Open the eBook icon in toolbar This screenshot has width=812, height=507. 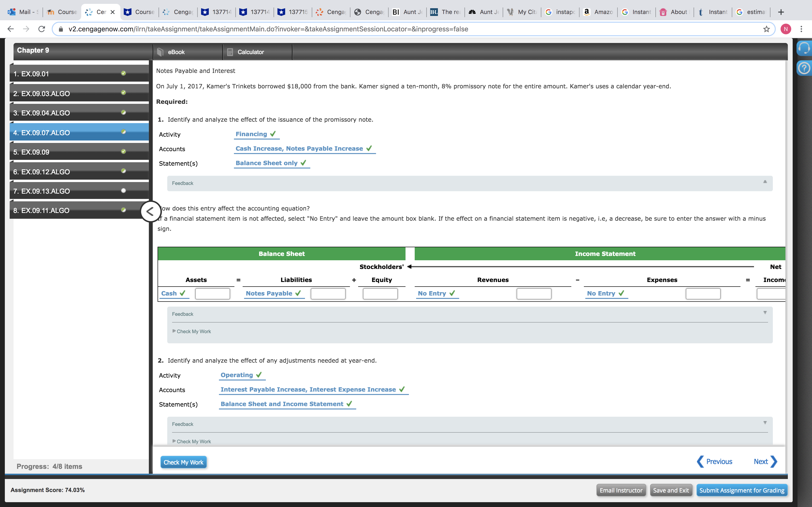click(160, 52)
